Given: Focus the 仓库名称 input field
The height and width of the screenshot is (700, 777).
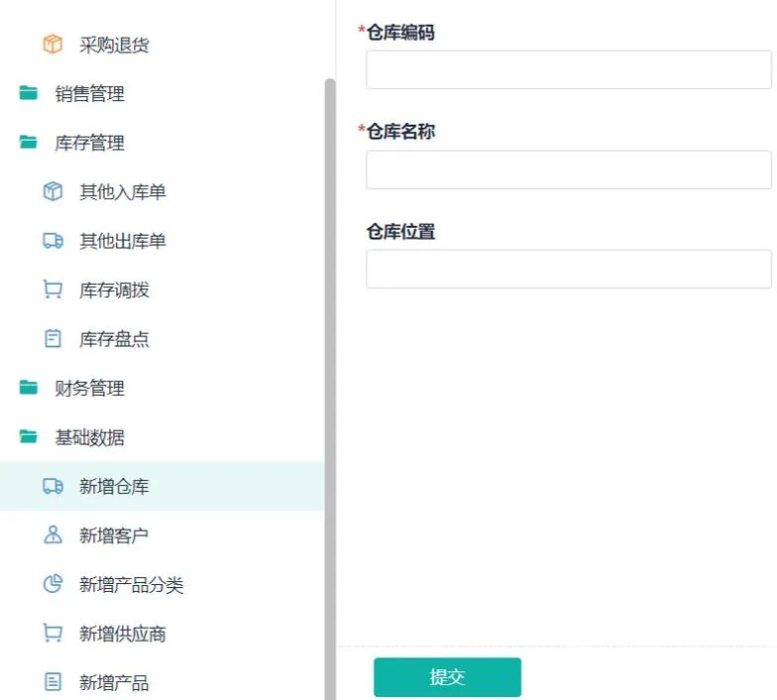Looking at the screenshot, I should pos(569,170).
